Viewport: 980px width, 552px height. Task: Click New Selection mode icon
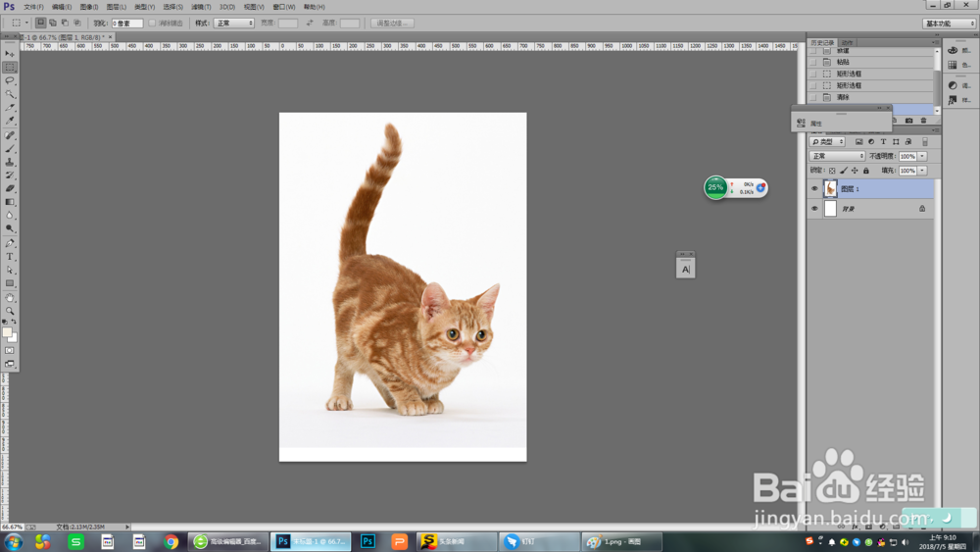pos(40,23)
